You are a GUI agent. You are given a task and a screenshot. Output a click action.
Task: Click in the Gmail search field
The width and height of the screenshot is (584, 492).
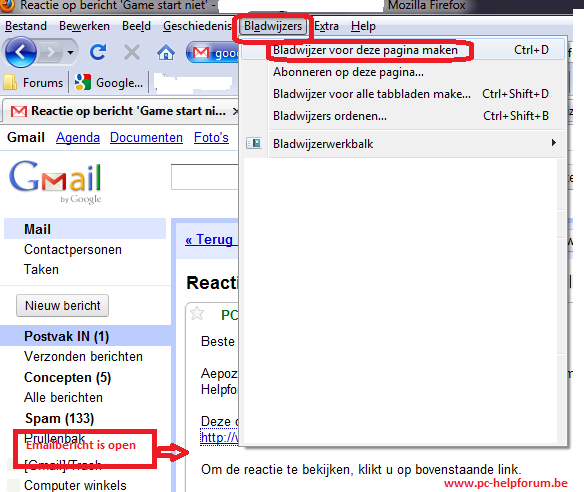(205, 177)
